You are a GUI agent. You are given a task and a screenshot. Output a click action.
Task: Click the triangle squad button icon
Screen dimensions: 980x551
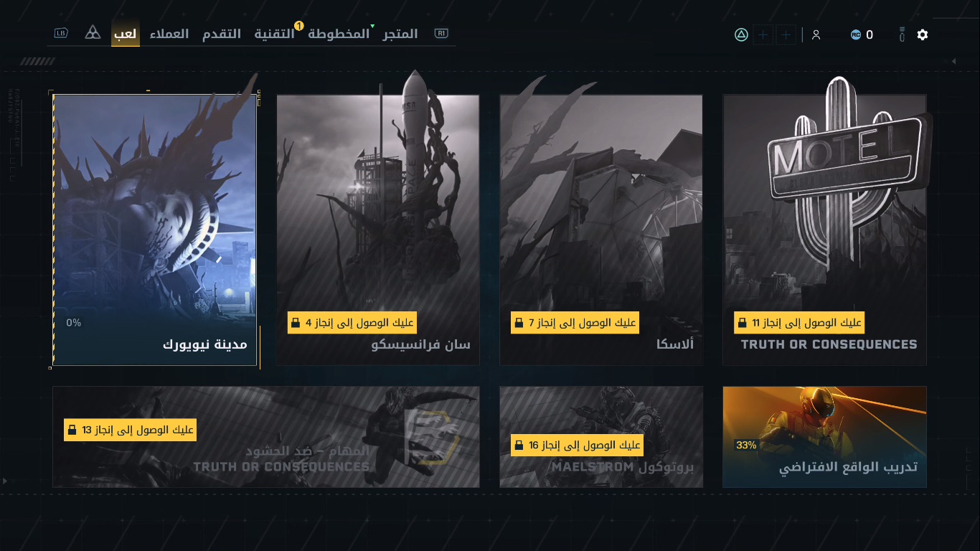pos(741,34)
